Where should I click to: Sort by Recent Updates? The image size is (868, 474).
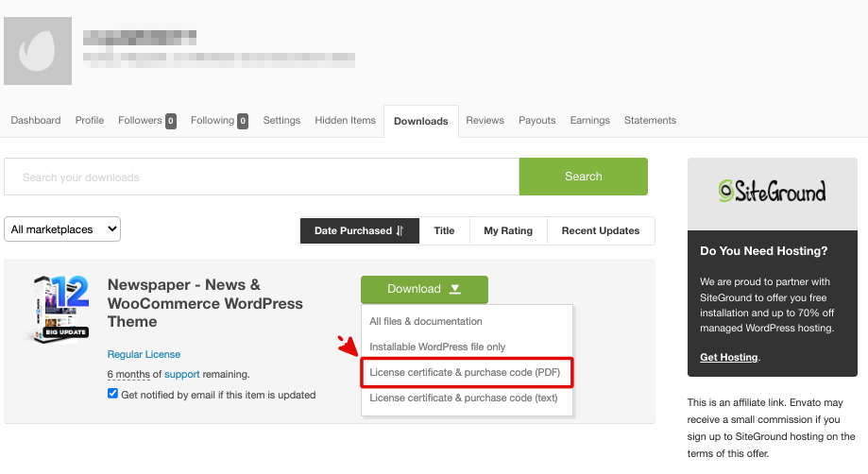pyautogui.click(x=601, y=230)
